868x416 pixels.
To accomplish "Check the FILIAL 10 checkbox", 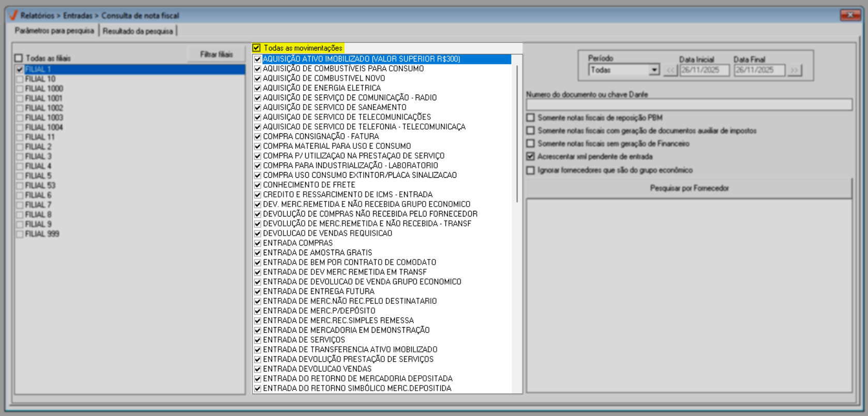I will coord(20,79).
